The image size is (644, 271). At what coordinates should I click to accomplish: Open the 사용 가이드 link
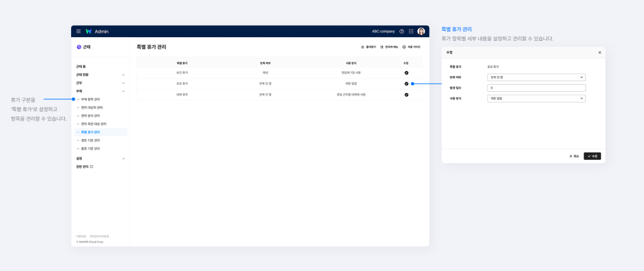click(411, 47)
